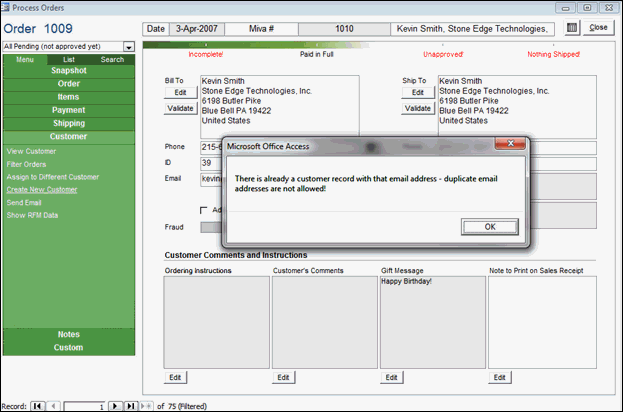Click the Create New Customer link

41,189
